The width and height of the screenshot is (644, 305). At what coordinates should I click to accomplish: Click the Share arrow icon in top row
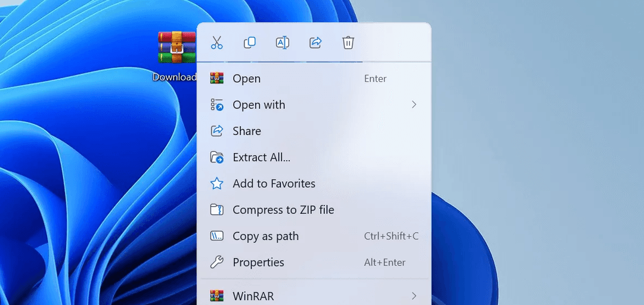coord(315,43)
